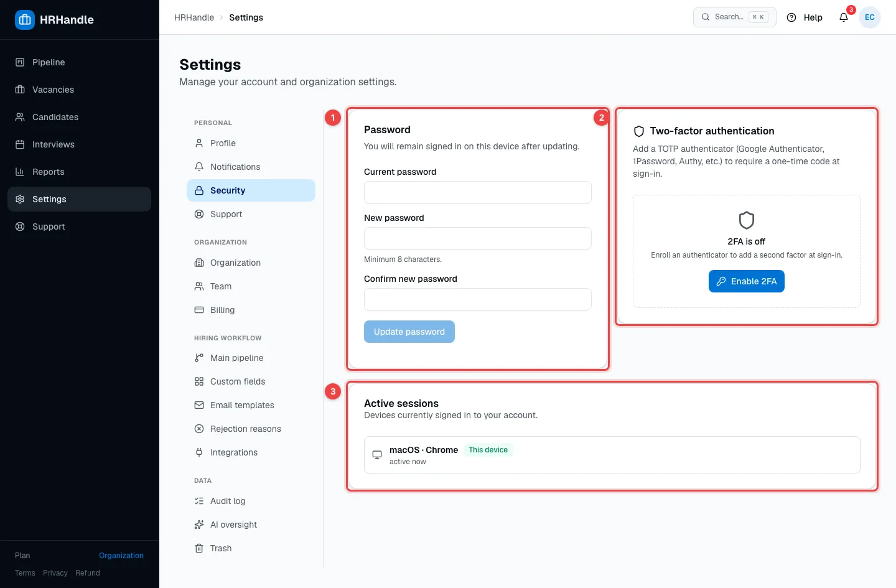
Task: Open Custom fields settings
Action: pyautogui.click(x=251, y=381)
